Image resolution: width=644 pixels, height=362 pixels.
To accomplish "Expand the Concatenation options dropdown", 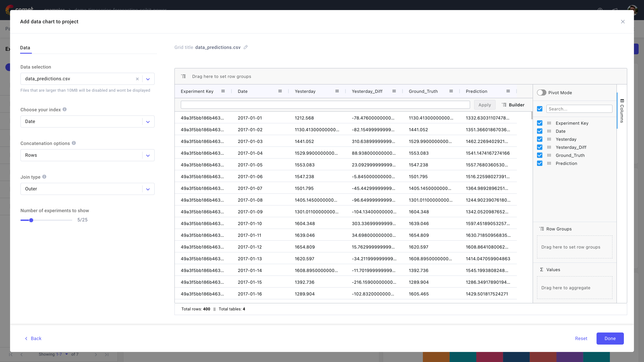I will [148, 155].
